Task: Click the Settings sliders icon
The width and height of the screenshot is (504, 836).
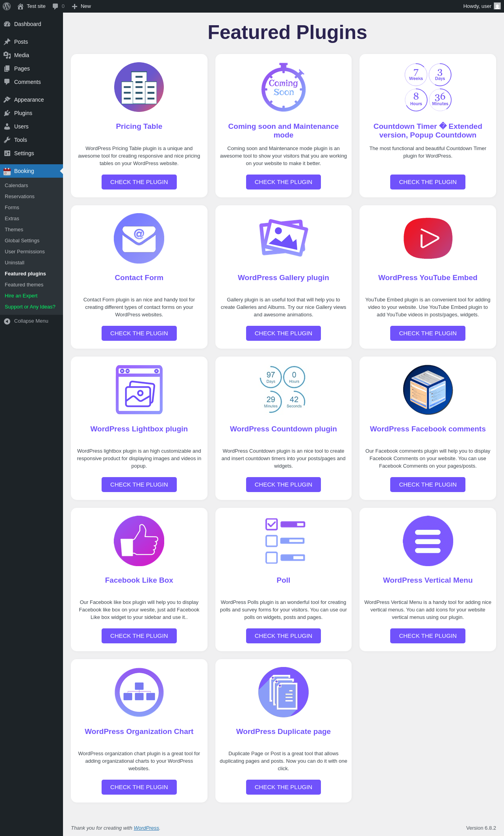Action: 7,153
